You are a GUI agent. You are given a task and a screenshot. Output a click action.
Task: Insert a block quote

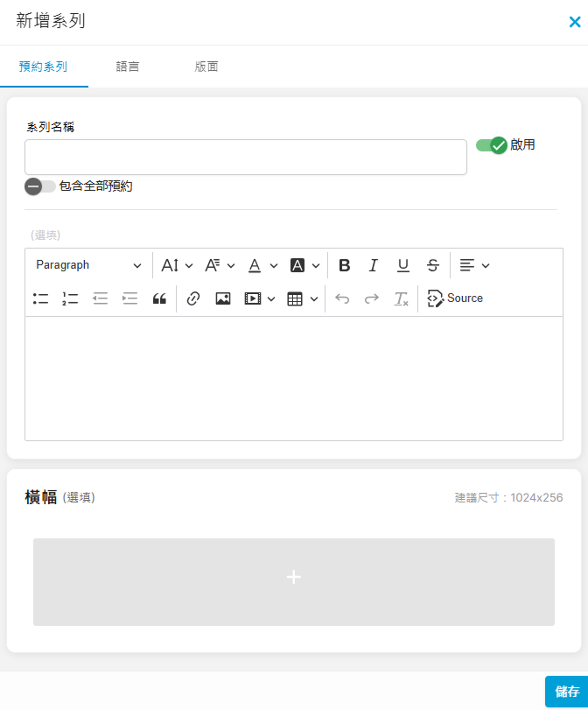159,299
